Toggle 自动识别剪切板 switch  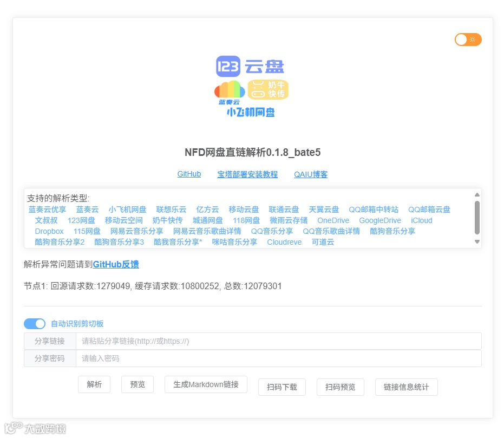[x=35, y=324]
